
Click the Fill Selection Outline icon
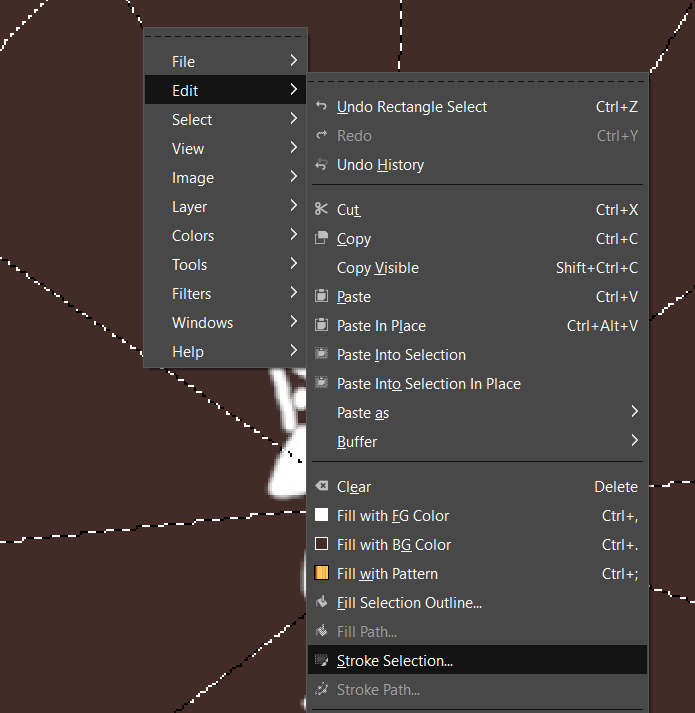click(x=321, y=603)
